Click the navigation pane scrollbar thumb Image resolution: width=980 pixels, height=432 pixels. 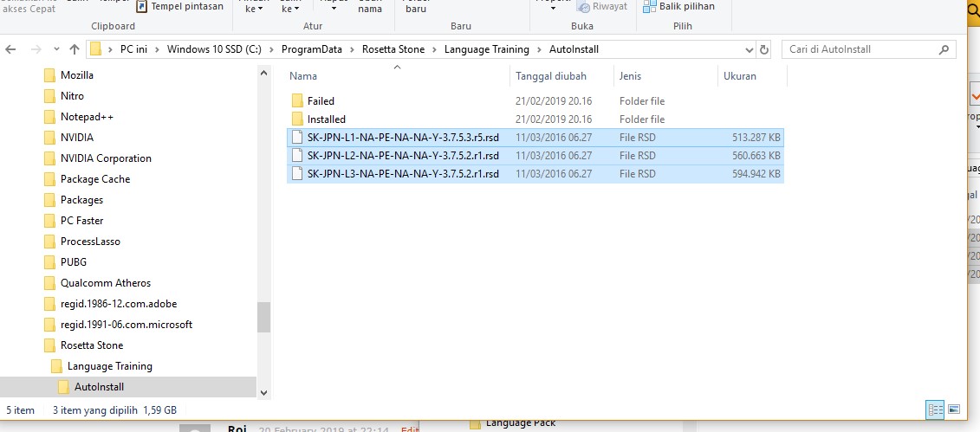(263, 317)
